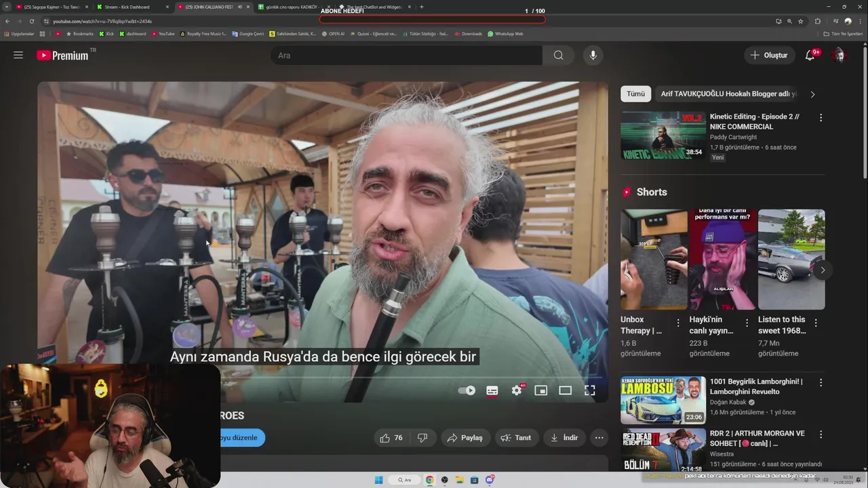Click Paddy Cartwright channel name
The height and width of the screenshot is (488, 868).
click(734, 137)
